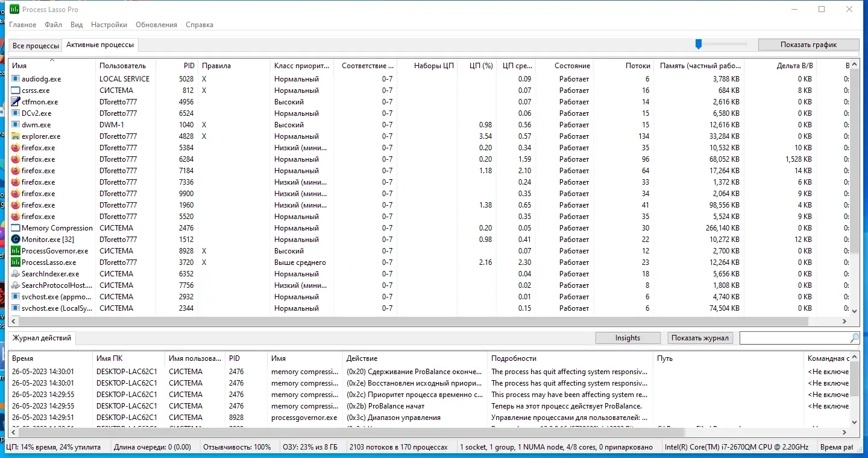Screen dimensions: 868x458
Task: Select the "(0x3c) Диапазон управления" log entry
Action: [x=394, y=418]
